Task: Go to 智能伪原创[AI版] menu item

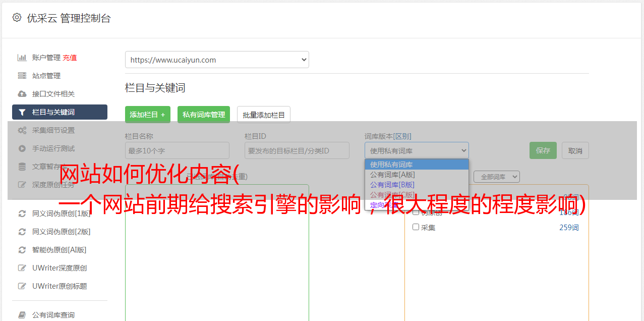Action: tap(60, 250)
